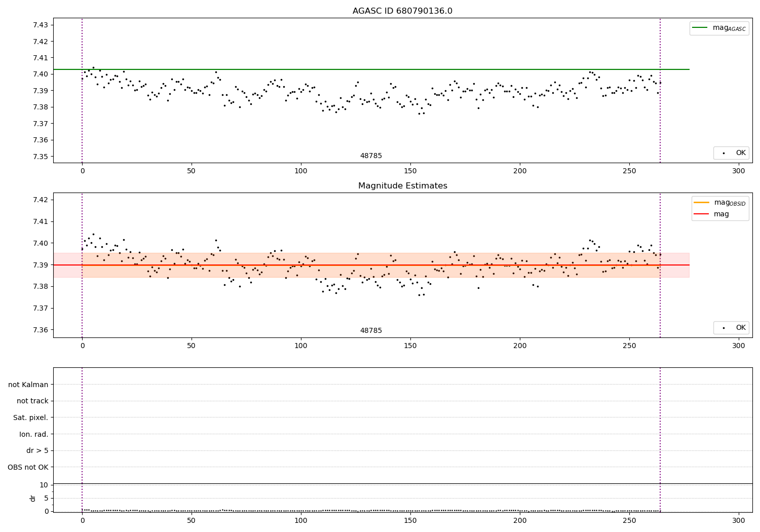Click the 'dr > 5' axis label
The image size is (760, 532).
tap(37, 450)
